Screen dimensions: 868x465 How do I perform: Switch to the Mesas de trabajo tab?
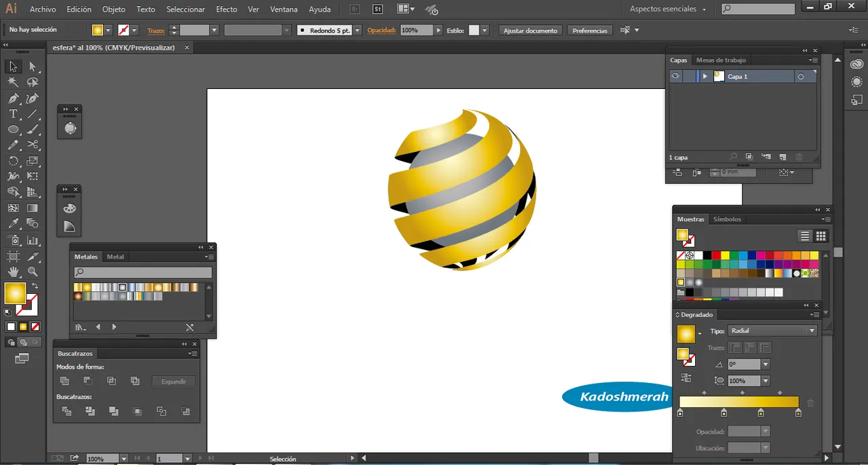(x=720, y=60)
